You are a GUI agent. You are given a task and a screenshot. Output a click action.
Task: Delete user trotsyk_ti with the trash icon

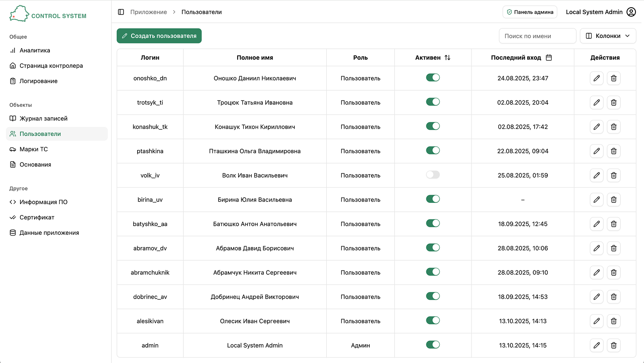click(614, 103)
